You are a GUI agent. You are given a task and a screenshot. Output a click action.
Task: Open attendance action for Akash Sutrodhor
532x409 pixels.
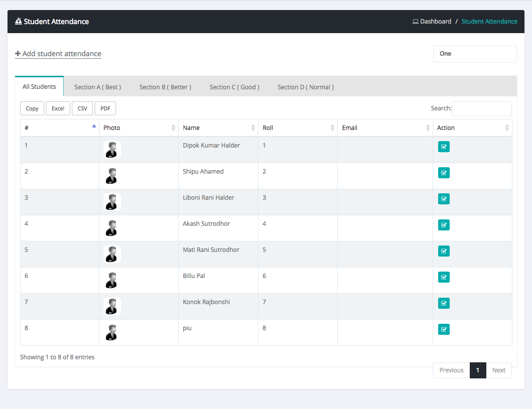pyautogui.click(x=444, y=225)
